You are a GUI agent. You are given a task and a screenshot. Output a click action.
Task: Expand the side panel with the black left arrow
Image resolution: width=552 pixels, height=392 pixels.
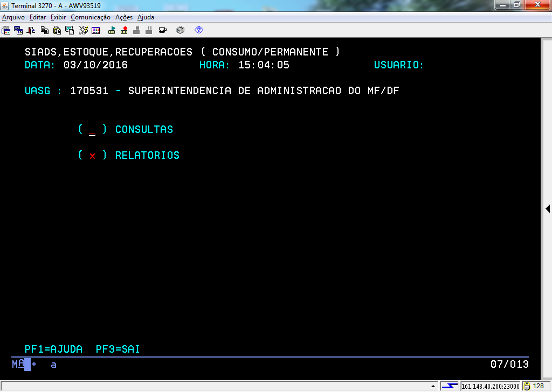tap(548, 208)
